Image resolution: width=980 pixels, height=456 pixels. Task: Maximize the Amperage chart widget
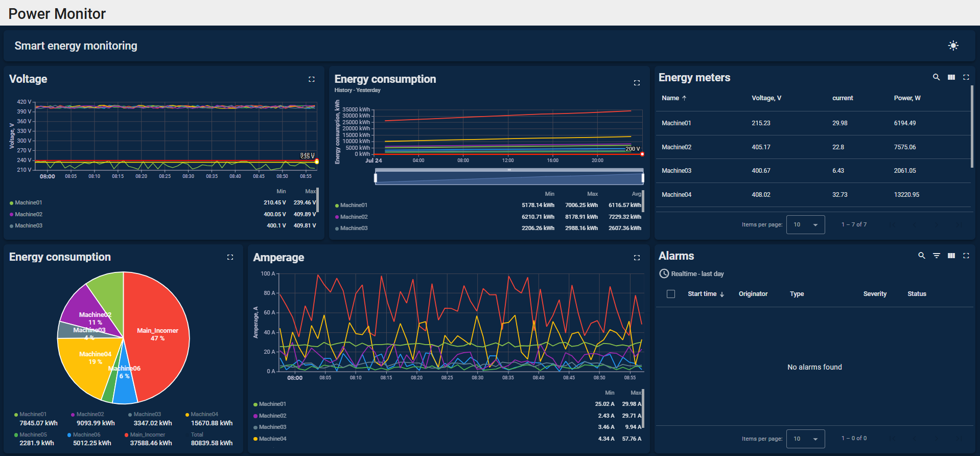(637, 258)
